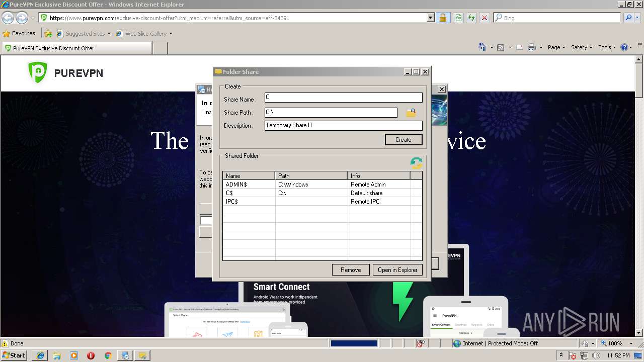Viewport: 644px width, 362px height.
Task: Click the Share Path input field
Action: (x=331, y=113)
